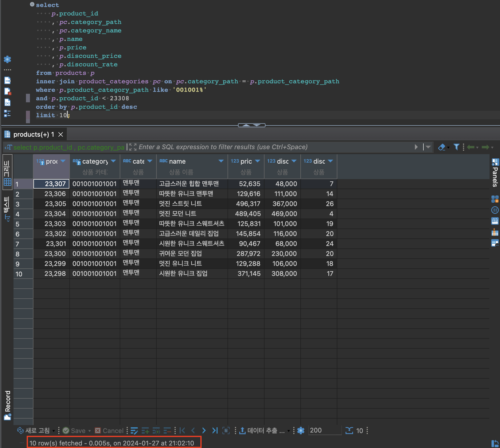This screenshot has height=448, width=500.
Task: Close the products(+) 1 tab
Action: (x=61, y=134)
